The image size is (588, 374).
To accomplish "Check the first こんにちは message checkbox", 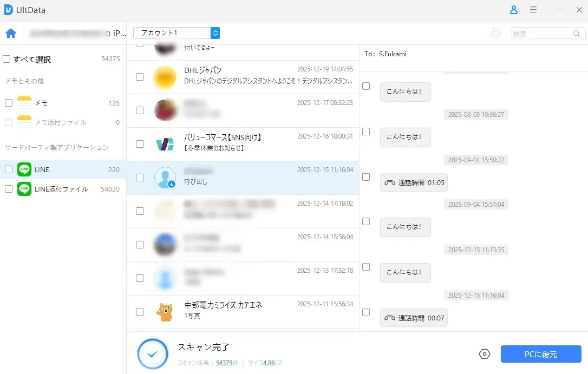I will click(366, 86).
